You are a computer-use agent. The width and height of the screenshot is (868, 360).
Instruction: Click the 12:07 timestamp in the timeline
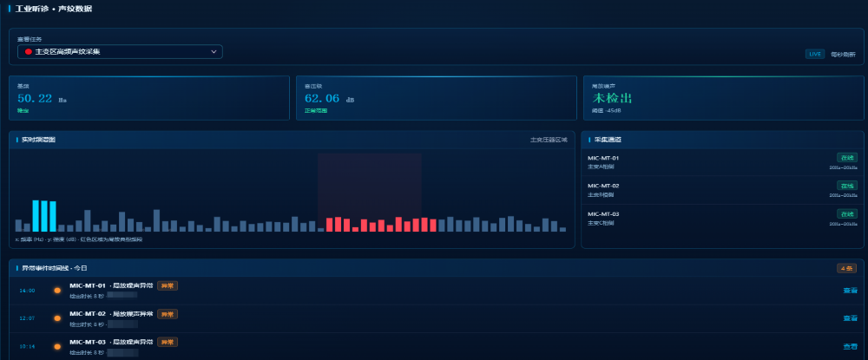tap(27, 318)
